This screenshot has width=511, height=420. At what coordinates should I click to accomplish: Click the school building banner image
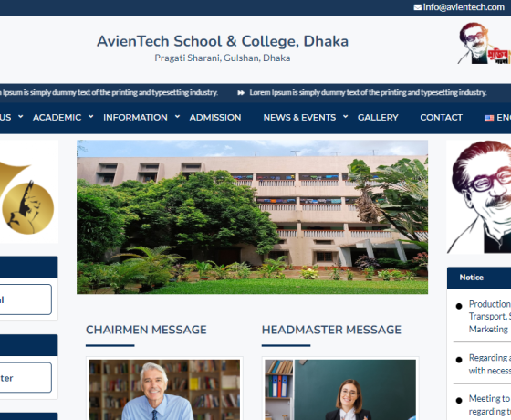click(252, 217)
